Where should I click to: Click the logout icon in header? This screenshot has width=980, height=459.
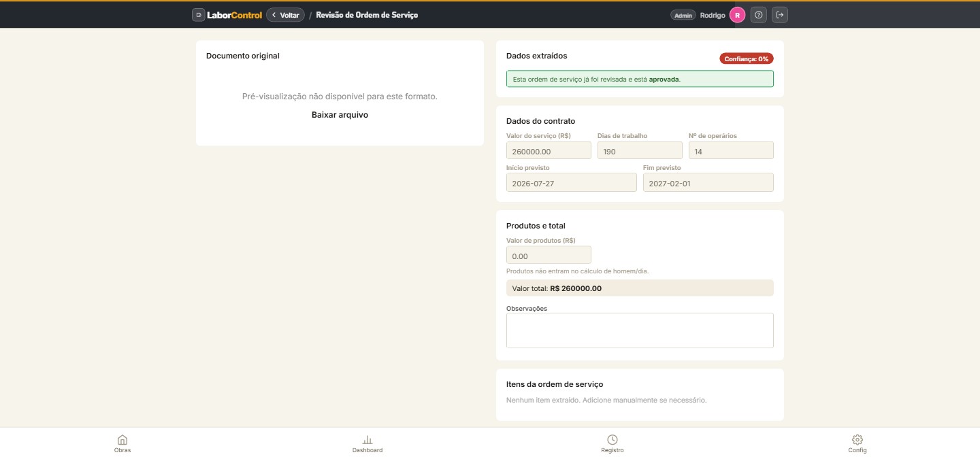tap(780, 15)
